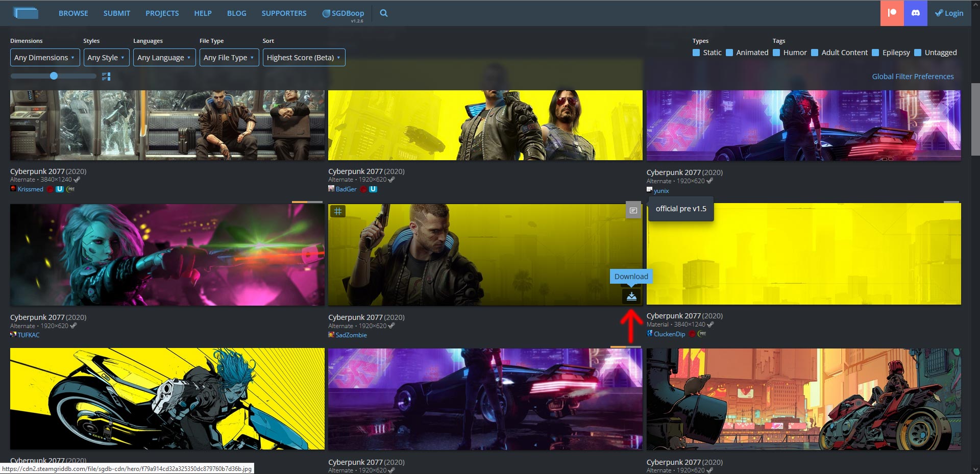Click the Login button
The image size is (980, 474).
(949, 13)
